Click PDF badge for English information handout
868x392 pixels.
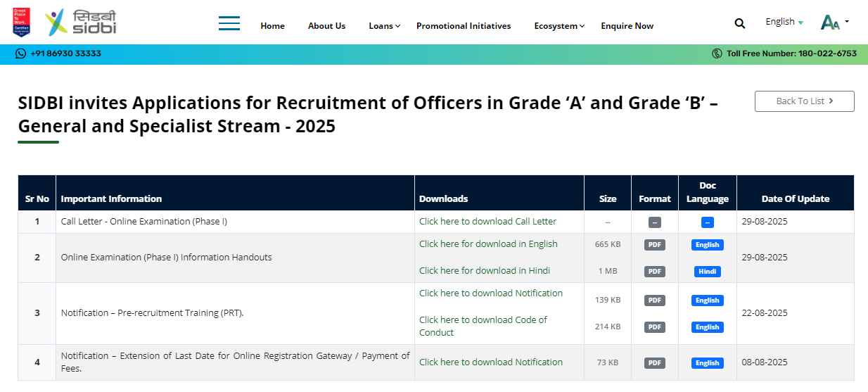(654, 245)
